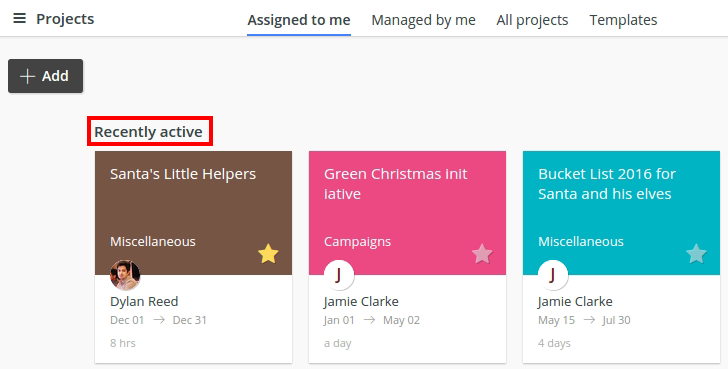Viewport: 728px width, 369px height.
Task: Open the hamburger navigation menu
Action: [x=20, y=19]
